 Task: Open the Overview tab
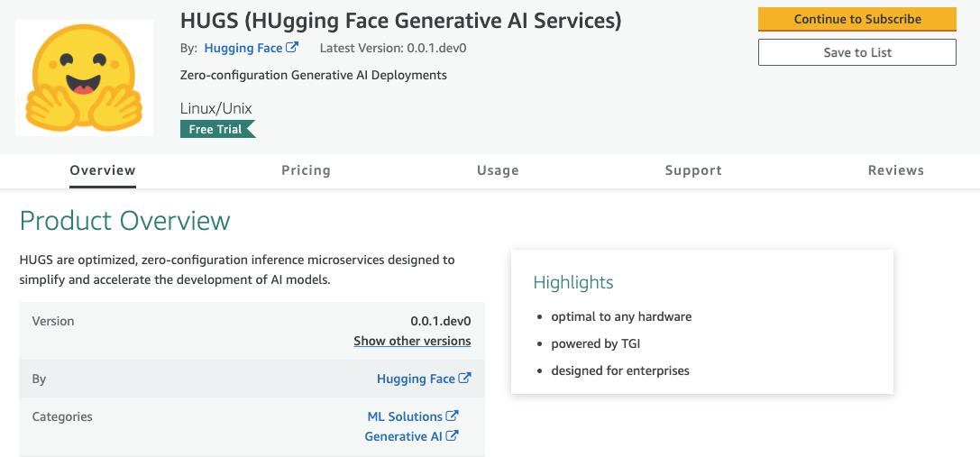click(103, 170)
